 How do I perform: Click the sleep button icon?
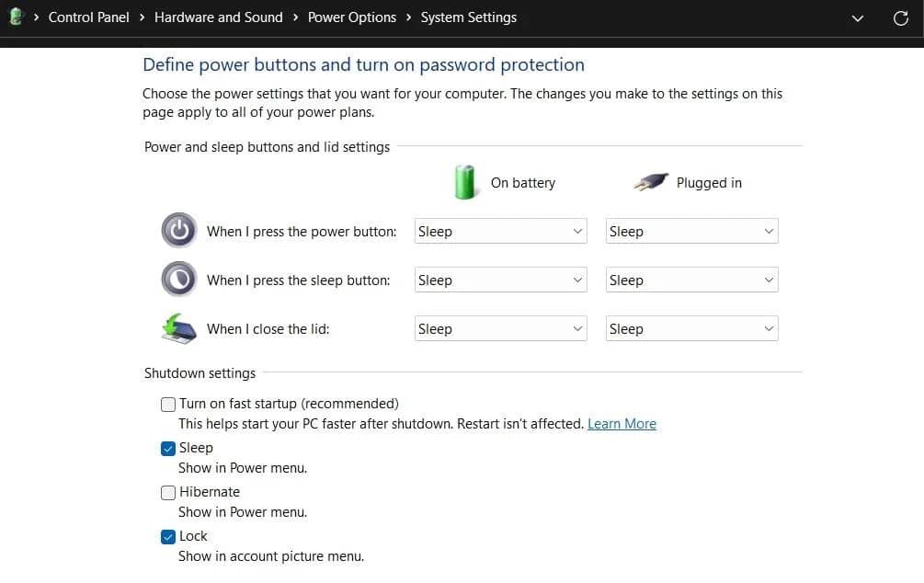pyautogui.click(x=178, y=279)
